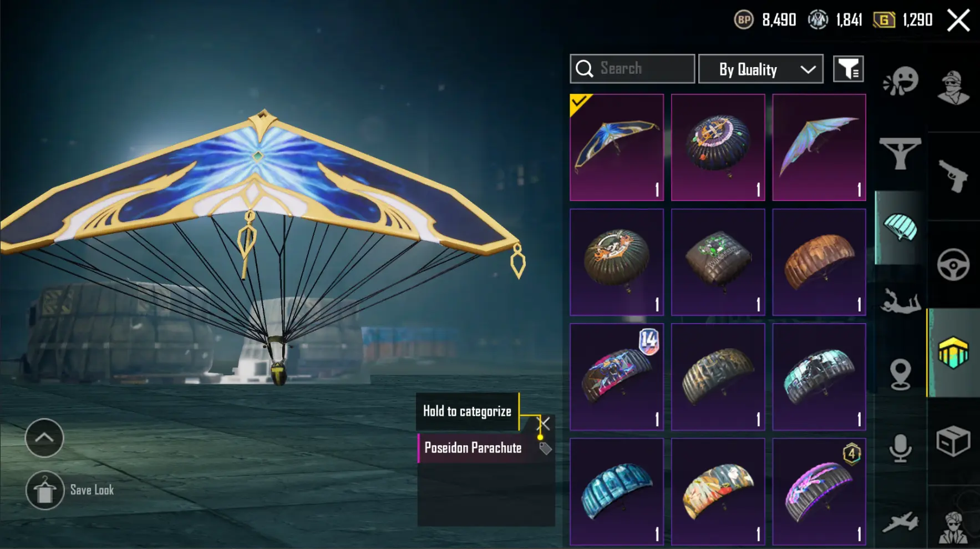Select the airplane finish category
Image resolution: width=980 pixels, height=549 pixels.
pyautogui.click(x=900, y=523)
